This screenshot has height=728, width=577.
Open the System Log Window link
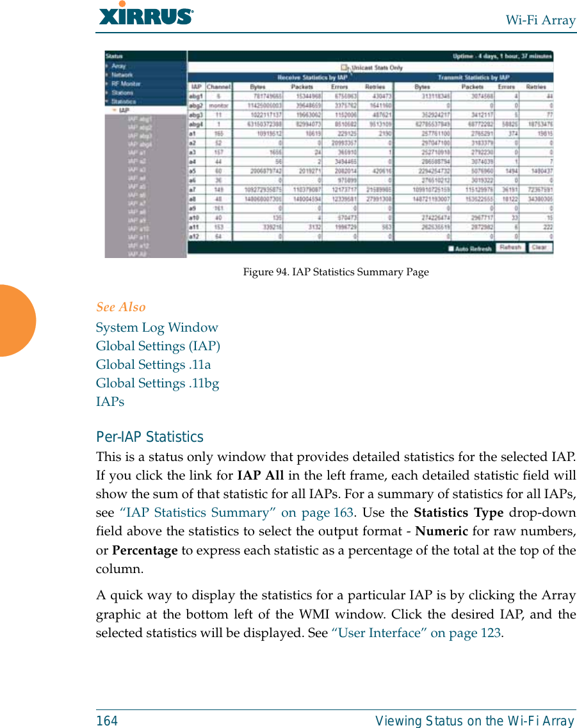(x=157, y=327)
